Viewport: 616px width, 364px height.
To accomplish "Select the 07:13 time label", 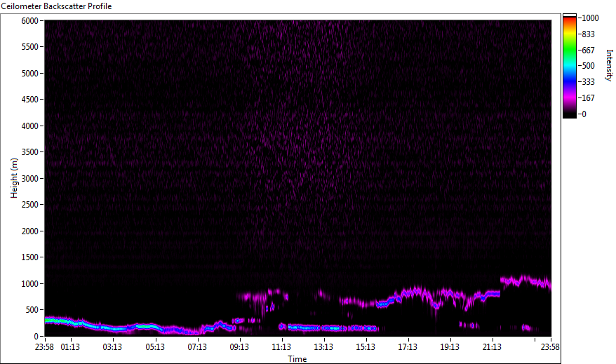I will point(197,347).
